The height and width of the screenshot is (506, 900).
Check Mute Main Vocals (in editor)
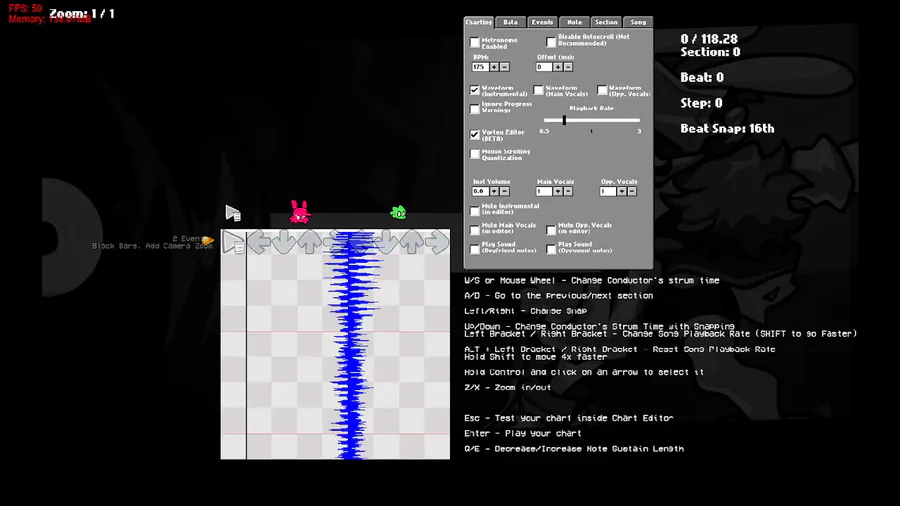[475, 230]
